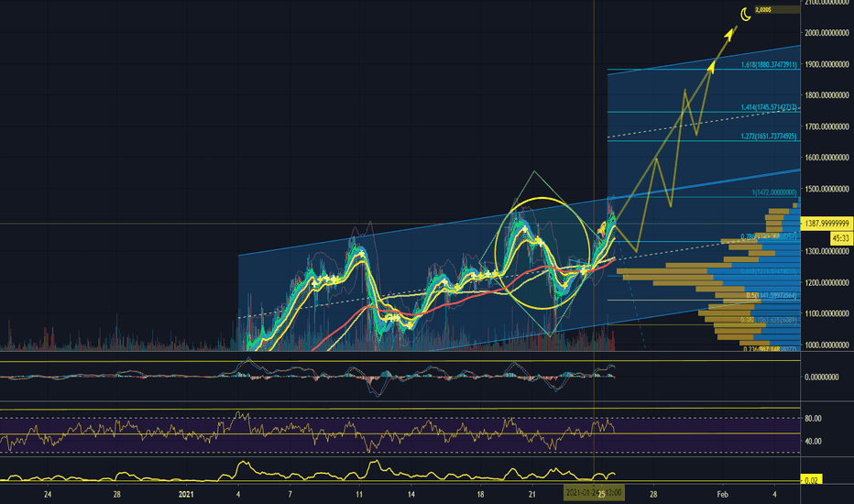Click the 1200.00000000 price axis label

pos(827,283)
